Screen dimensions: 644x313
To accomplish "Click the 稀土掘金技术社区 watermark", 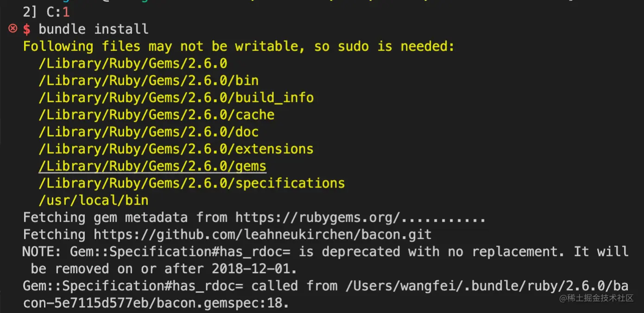I will pyautogui.click(x=596, y=298).
